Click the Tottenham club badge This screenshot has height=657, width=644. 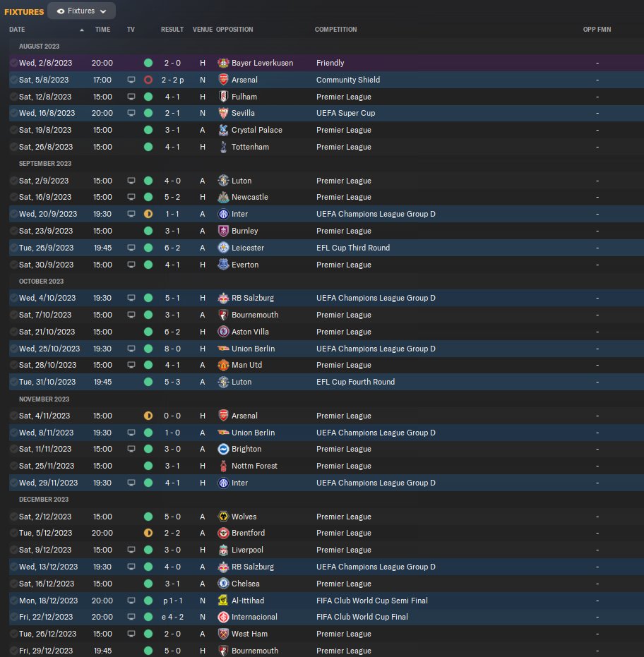[223, 147]
